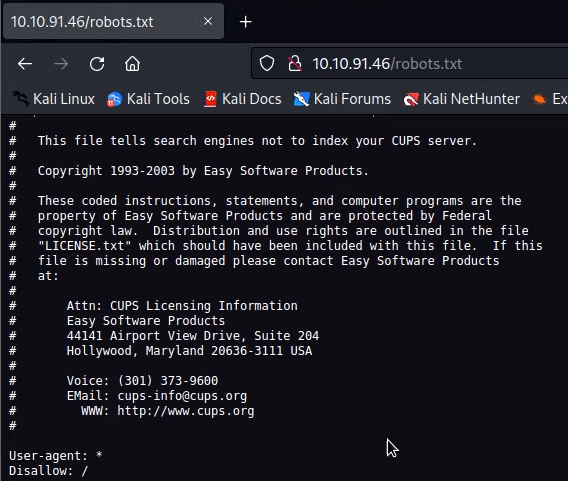
Task: Open the Exploit-DB bookmark with the orange icon
Action: 550,99
